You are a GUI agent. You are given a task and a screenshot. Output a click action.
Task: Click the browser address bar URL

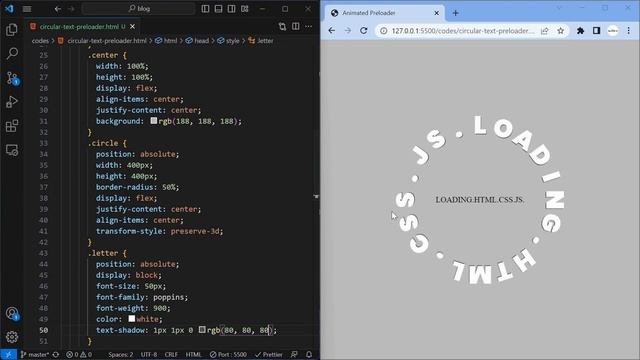click(462, 31)
